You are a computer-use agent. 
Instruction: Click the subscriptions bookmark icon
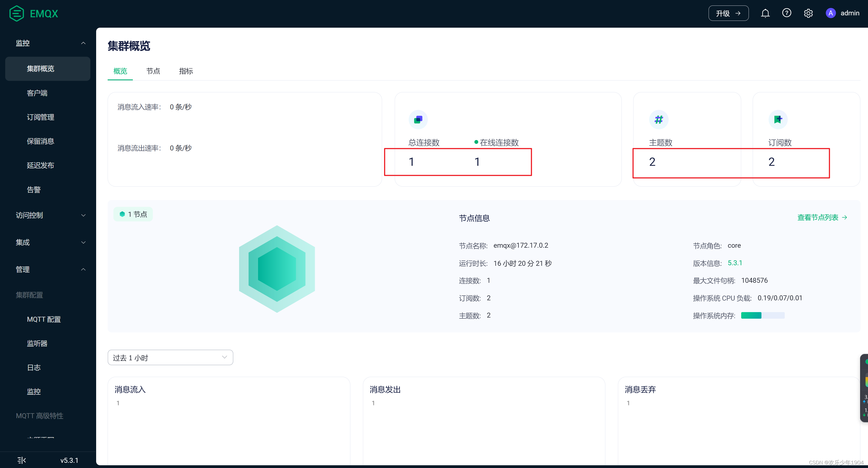pyautogui.click(x=778, y=119)
